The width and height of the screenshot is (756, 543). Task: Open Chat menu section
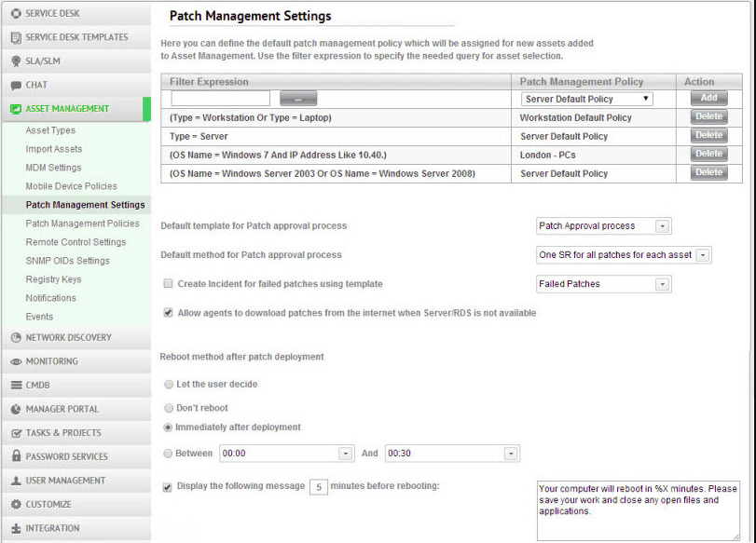click(76, 86)
